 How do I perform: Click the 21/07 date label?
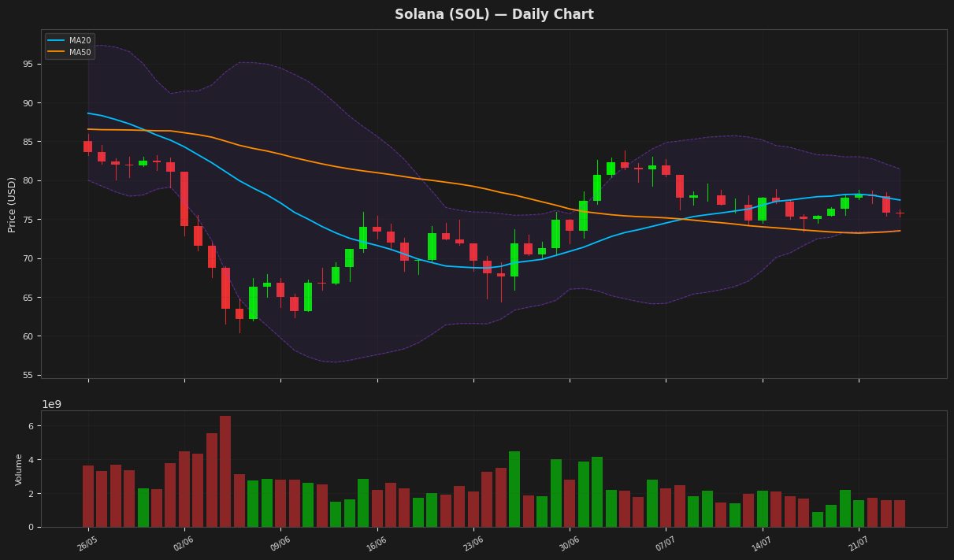tap(858, 543)
